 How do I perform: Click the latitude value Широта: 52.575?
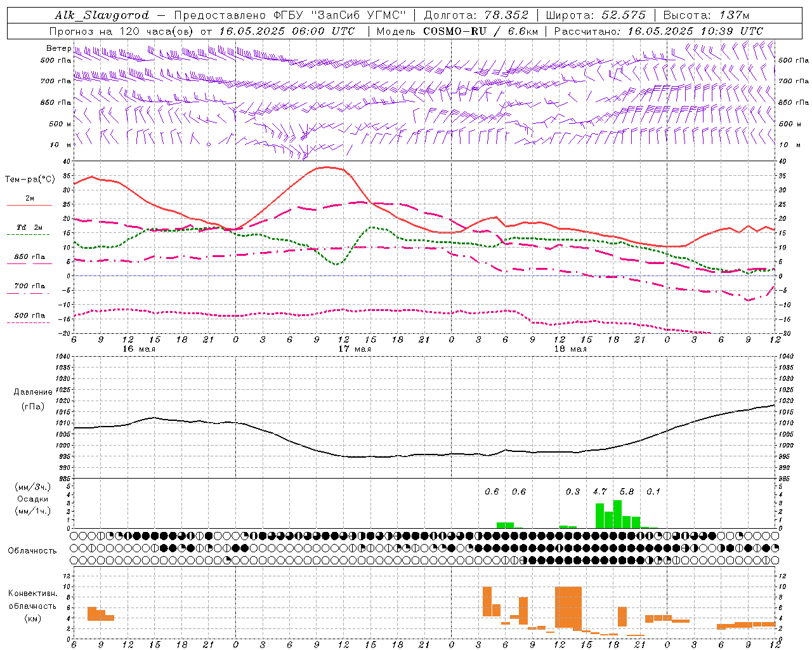tap(596, 16)
